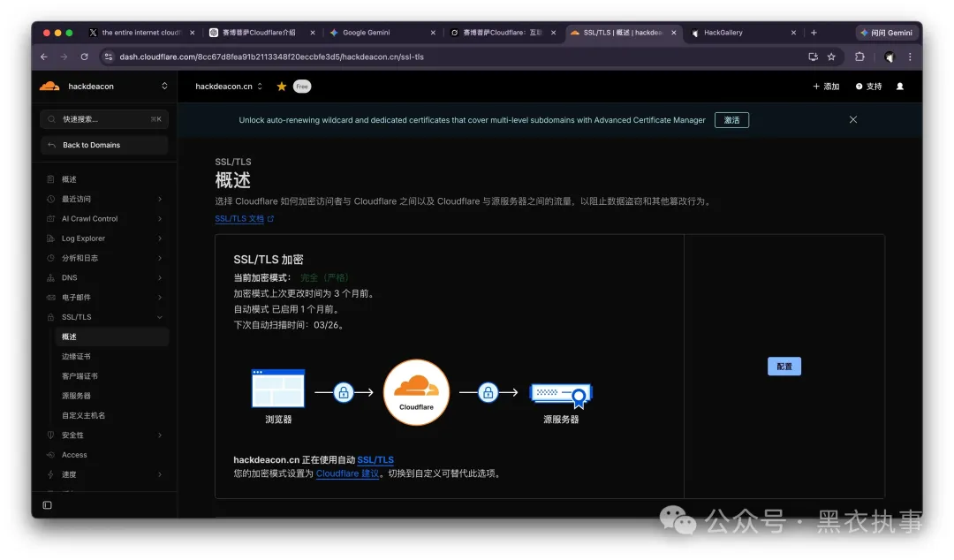Image resolution: width=954 pixels, height=560 pixels.
Task: Open 边缘证书 edge certificates page
Action: [76, 357]
